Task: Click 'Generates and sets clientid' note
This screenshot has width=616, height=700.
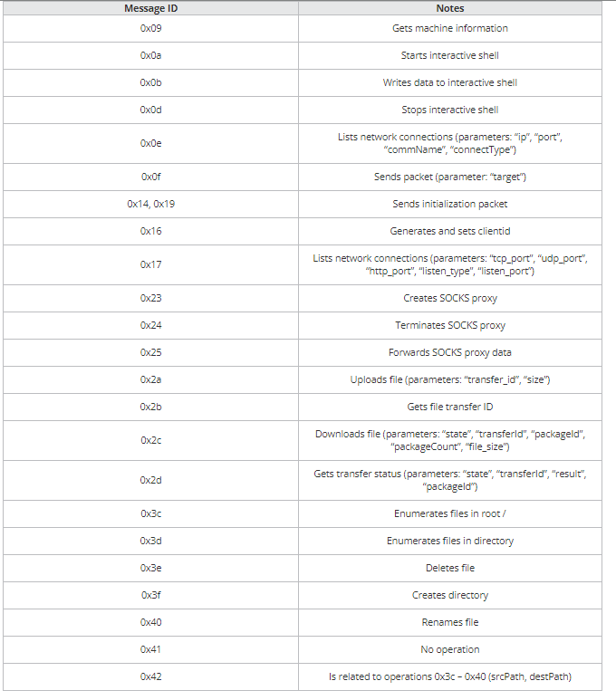Action: tap(450, 232)
